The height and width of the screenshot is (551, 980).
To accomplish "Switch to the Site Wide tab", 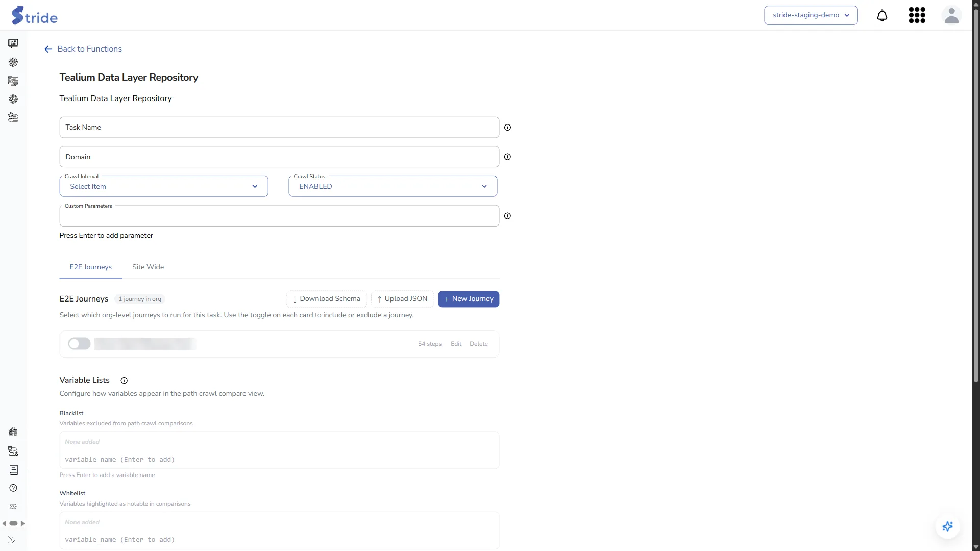I will pyautogui.click(x=148, y=267).
